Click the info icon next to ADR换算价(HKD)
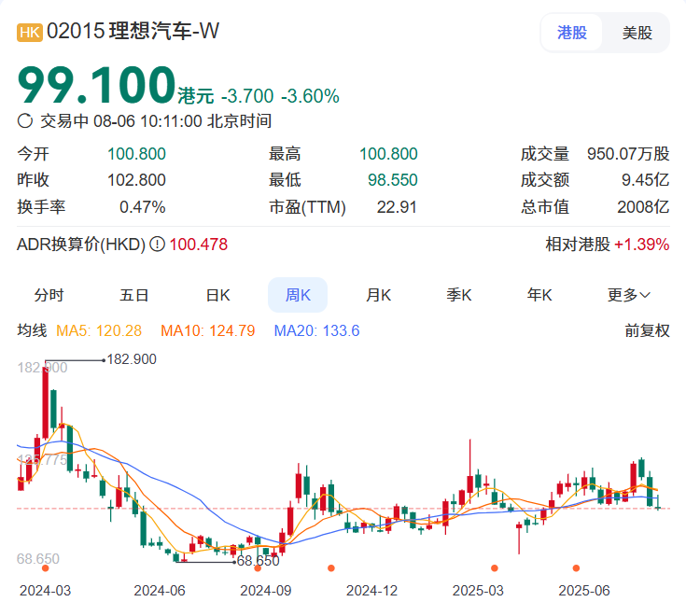The height and width of the screenshot is (616, 686). (x=157, y=245)
